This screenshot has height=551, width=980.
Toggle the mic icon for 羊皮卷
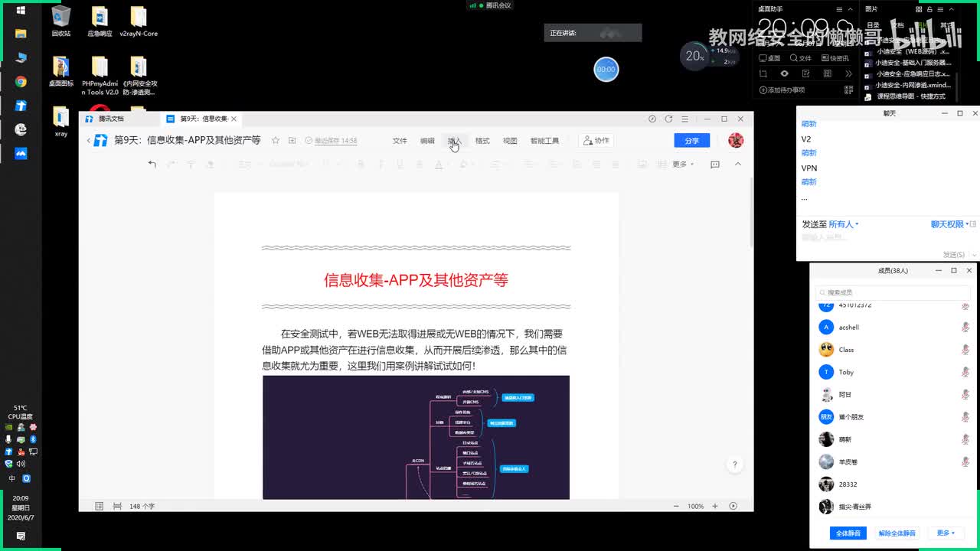click(965, 461)
